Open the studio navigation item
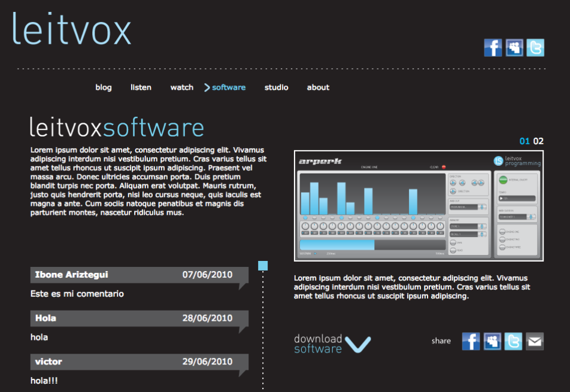Image resolution: width=570 pixels, height=392 pixels. pos(276,87)
